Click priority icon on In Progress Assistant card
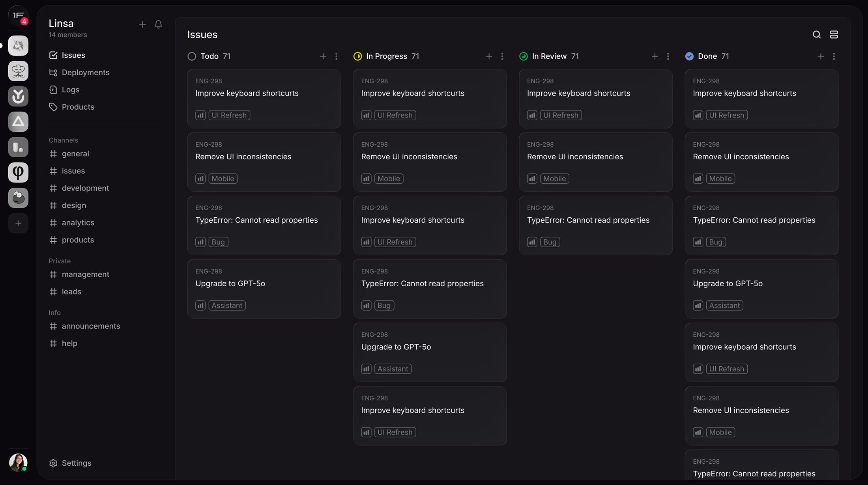 [x=367, y=369]
